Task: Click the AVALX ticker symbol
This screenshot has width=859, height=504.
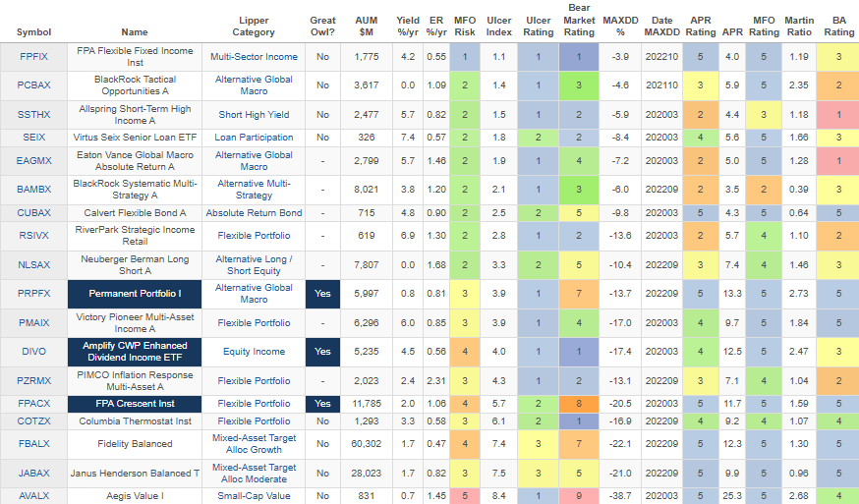Action: click(34, 496)
